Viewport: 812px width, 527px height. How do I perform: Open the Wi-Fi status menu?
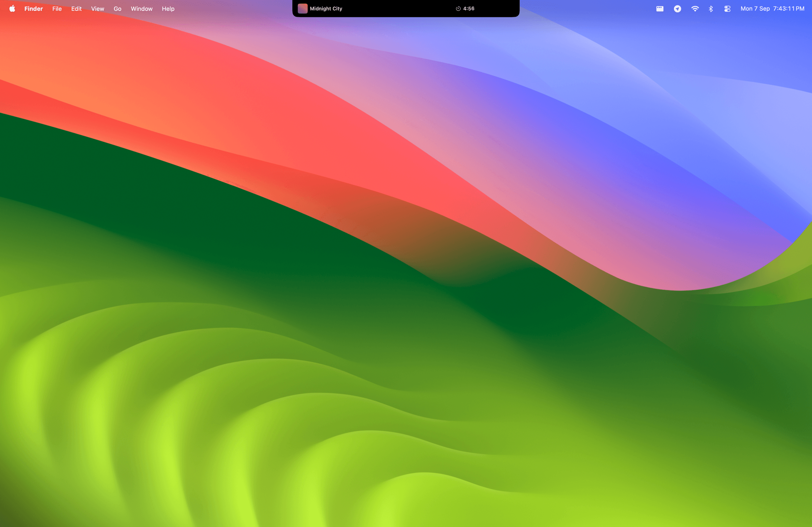tap(695, 9)
